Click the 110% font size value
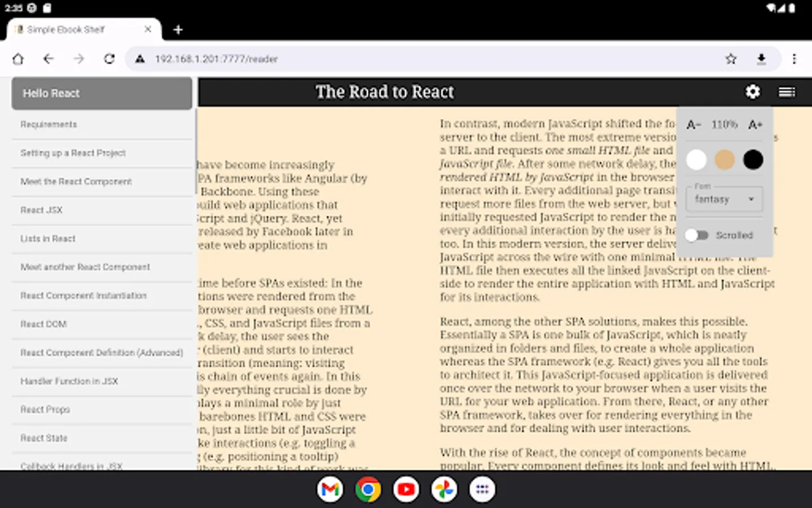This screenshot has width=812, height=508. (725, 125)
